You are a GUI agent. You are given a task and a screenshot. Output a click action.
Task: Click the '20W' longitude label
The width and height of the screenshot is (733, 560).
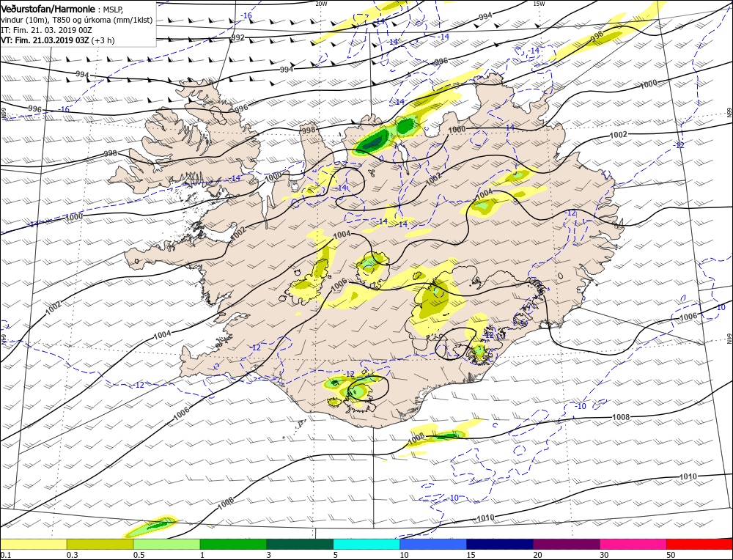(321, 3)
